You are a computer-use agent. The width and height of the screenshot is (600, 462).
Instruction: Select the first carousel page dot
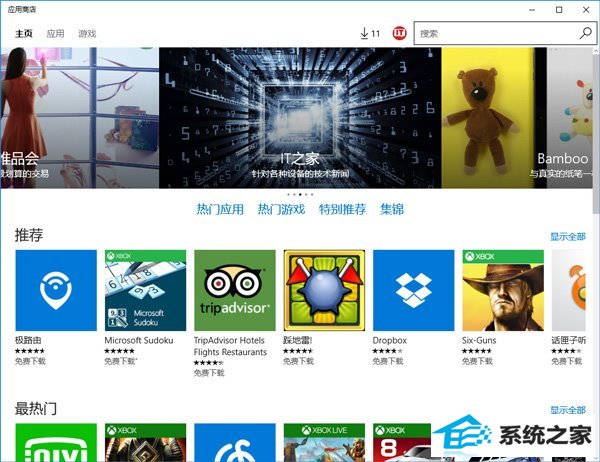[288, 194]
